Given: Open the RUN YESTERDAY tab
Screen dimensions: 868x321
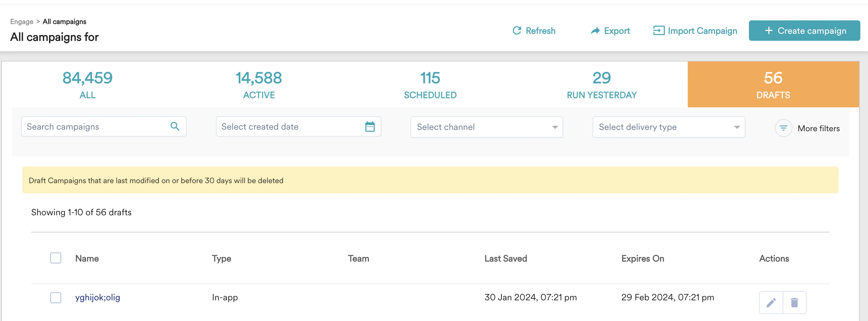Looking at the screenshot, I should coord(602,84).
